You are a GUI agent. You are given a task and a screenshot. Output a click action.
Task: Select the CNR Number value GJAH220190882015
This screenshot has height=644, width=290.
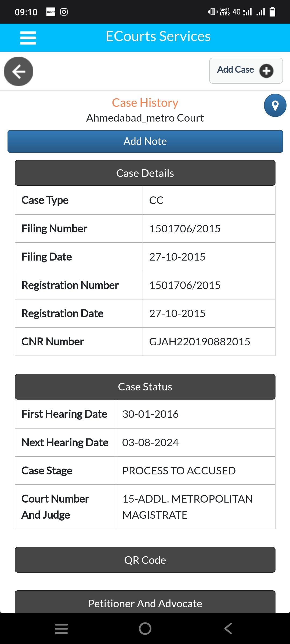200,342
